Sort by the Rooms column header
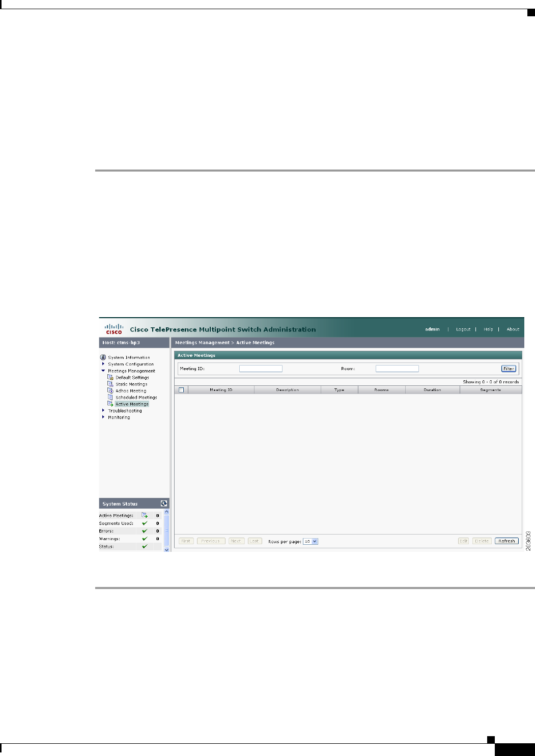Screen dimensions: 535x756 coord(382,390)
